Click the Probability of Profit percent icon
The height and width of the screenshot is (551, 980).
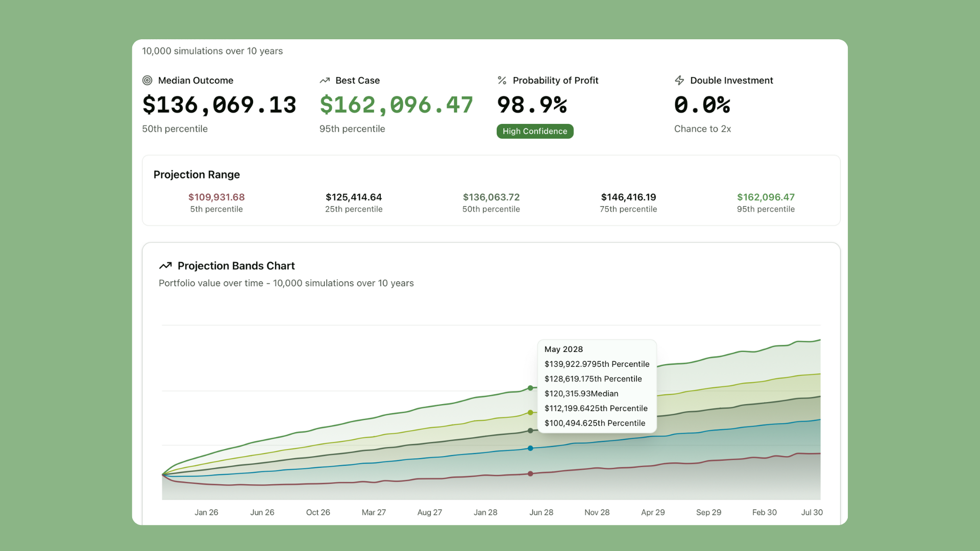[x=502, y=81]
